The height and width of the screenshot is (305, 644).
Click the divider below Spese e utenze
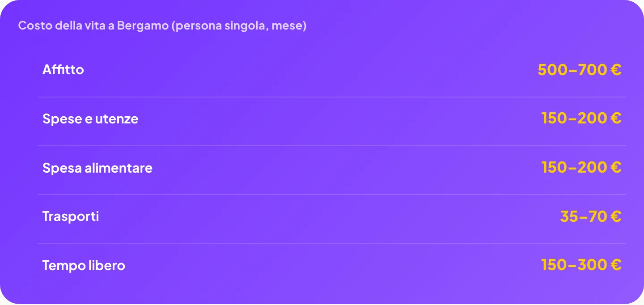332,145
